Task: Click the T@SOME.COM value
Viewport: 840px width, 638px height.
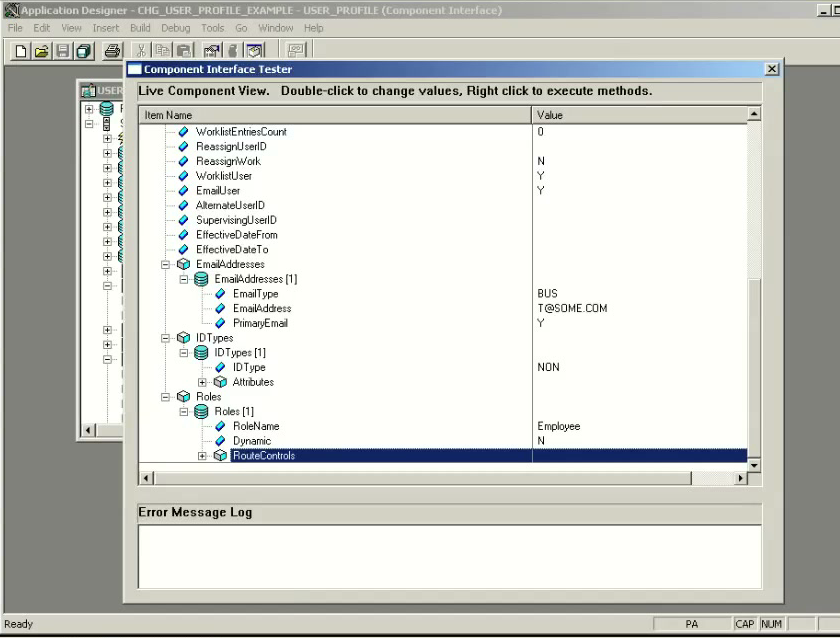Action: (x=572, y=309)
